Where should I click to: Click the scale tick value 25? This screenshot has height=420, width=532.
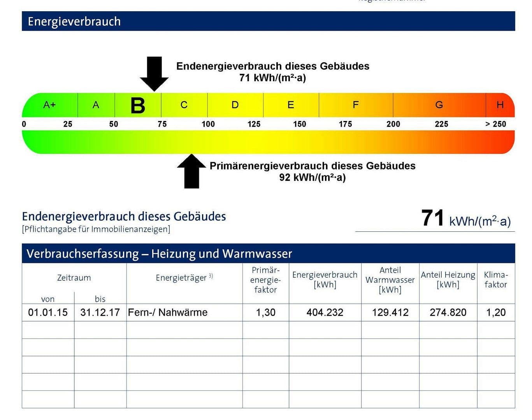[x=68, y=124]
